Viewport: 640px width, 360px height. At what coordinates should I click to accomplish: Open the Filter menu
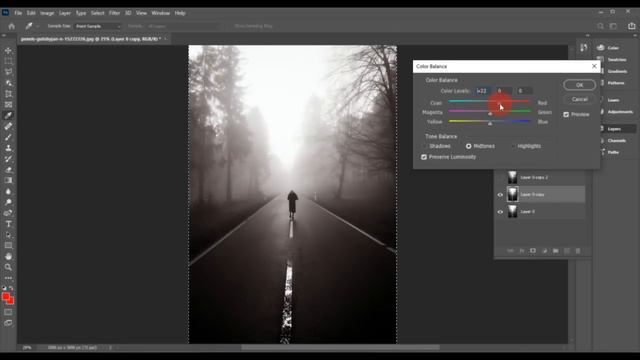click(x=114, y=13)
